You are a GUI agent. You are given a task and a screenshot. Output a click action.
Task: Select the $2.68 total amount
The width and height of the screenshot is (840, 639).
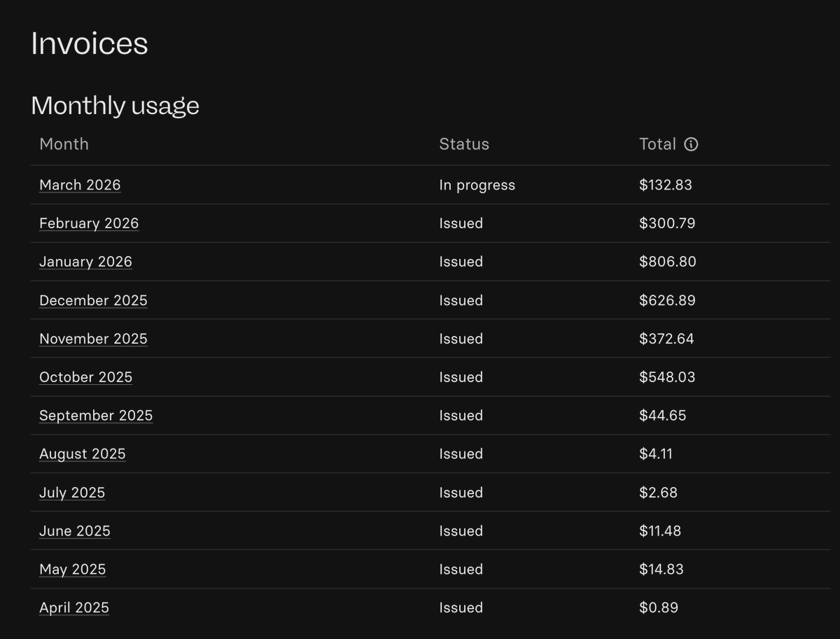coord(659,493)
